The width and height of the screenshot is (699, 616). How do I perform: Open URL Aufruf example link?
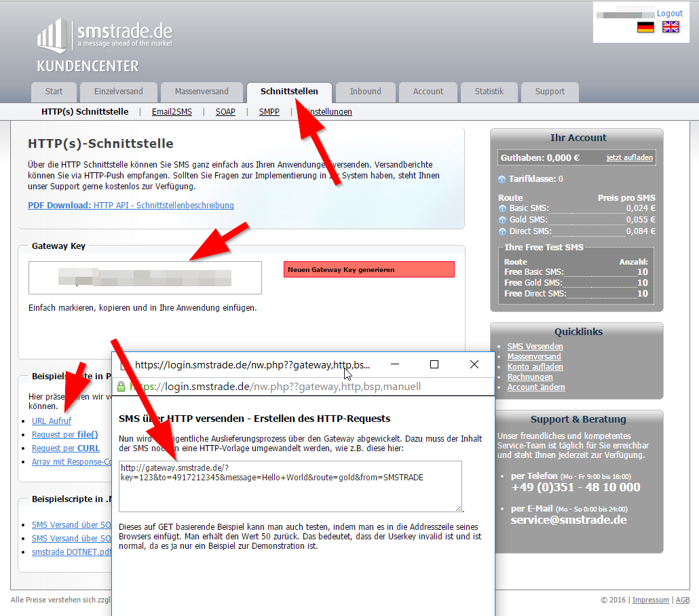52,421
